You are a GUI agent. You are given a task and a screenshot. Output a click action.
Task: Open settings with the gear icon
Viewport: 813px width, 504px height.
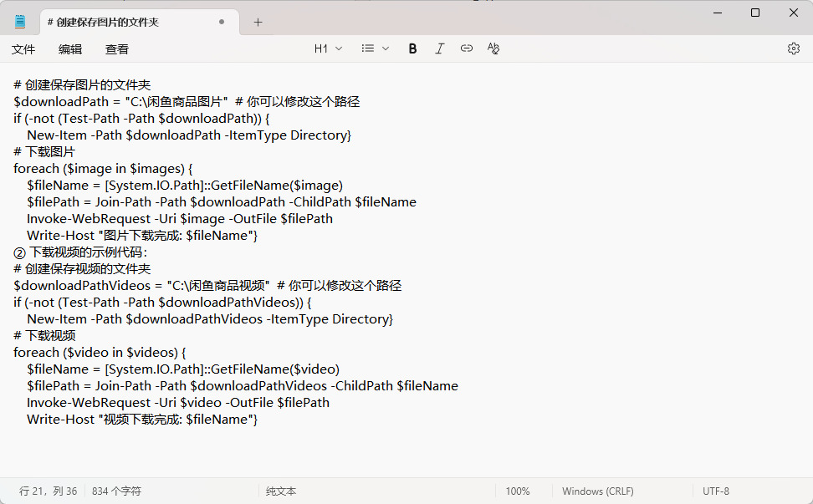[x=793, y=48]
